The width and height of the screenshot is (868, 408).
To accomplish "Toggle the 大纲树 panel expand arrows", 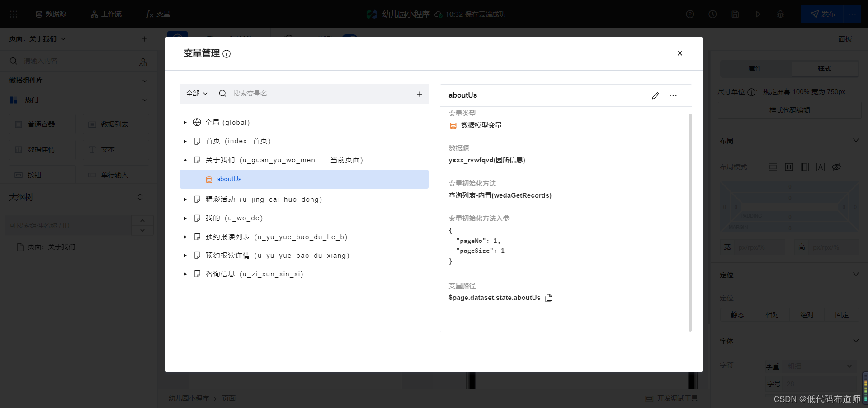I will [x=140, y=197].
